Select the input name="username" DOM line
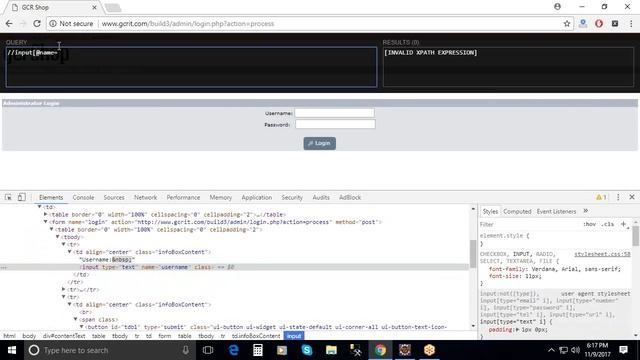640x360 pixels. (234, 267)
